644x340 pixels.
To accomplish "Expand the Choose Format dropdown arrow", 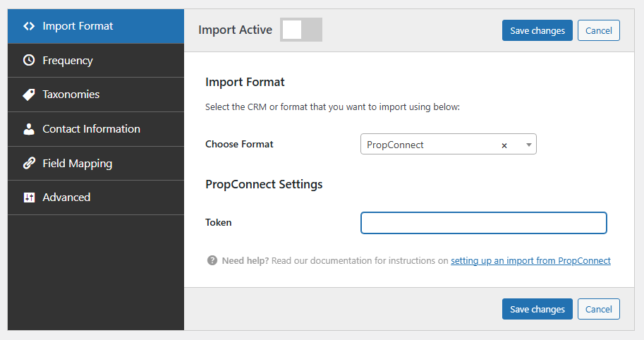I will point(528,145).
